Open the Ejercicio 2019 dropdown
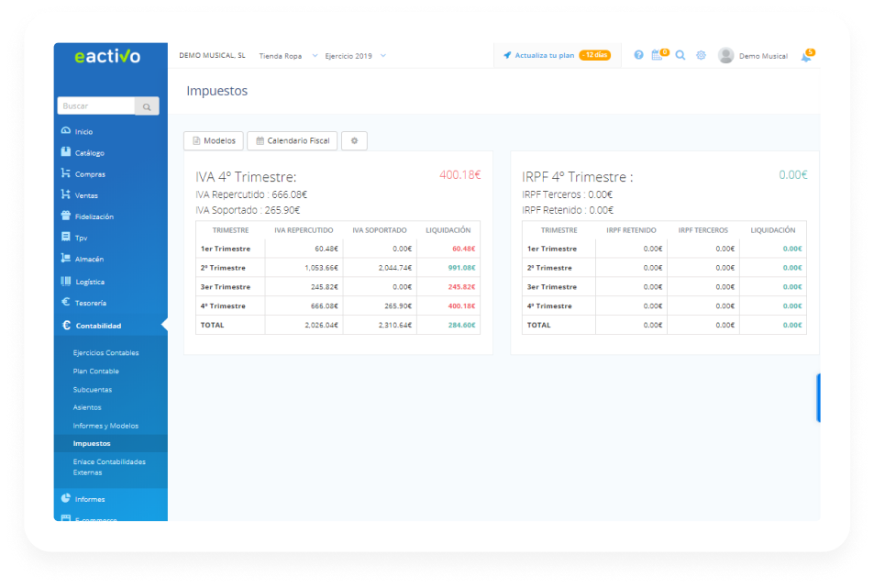This screenshot has height=588, width=874. tap(355, 56)
